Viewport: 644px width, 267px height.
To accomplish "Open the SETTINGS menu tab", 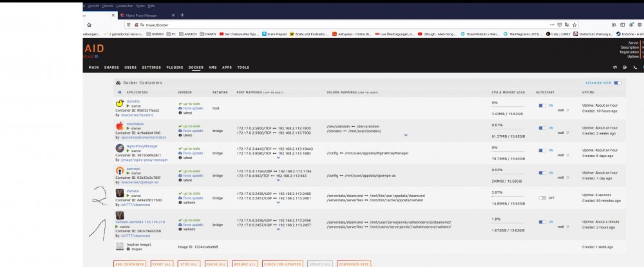I will point(151,68).
